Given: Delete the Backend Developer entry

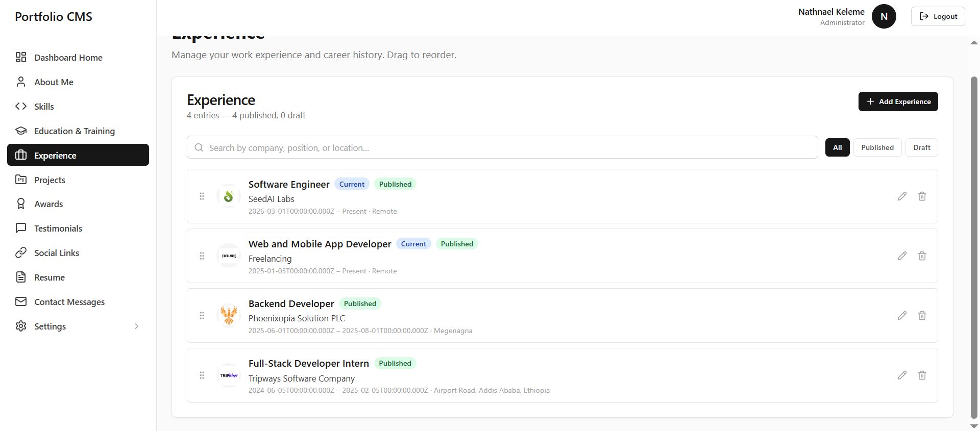Looking at the screenshot, I should (x=922, y=316).
